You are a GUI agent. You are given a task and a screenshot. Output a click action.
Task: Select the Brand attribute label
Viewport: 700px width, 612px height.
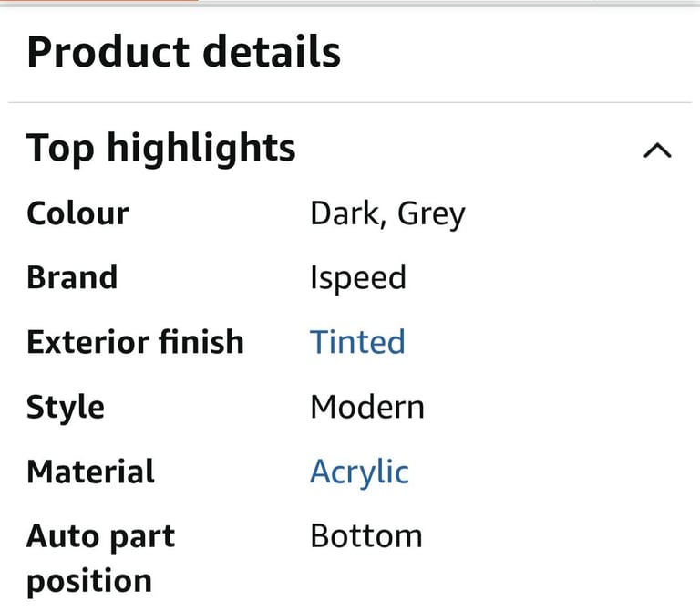click(72, 278)
